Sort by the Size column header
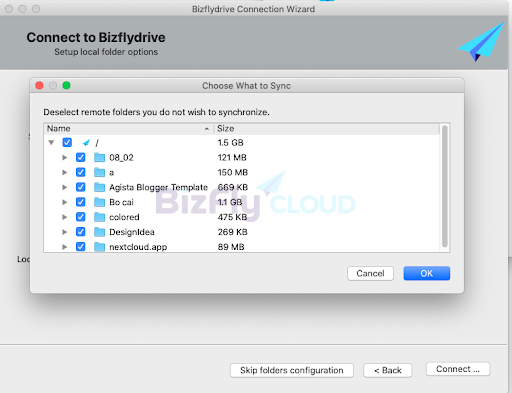 327,129
